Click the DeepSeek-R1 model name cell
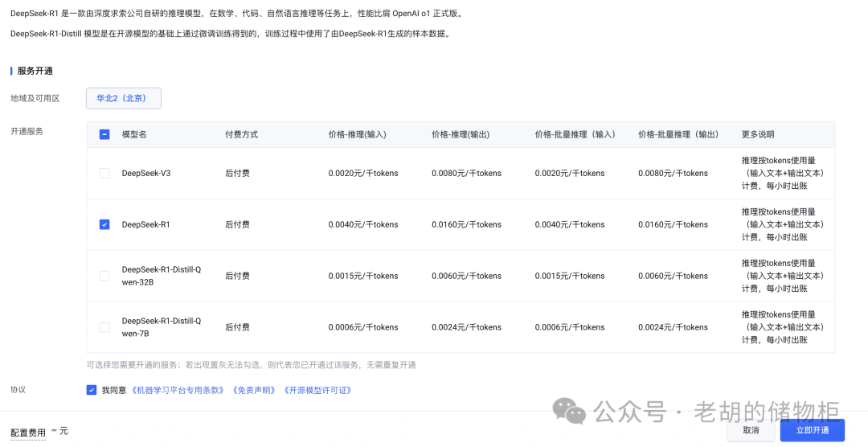This screenshot has height=447, width=868. (145, 224)
